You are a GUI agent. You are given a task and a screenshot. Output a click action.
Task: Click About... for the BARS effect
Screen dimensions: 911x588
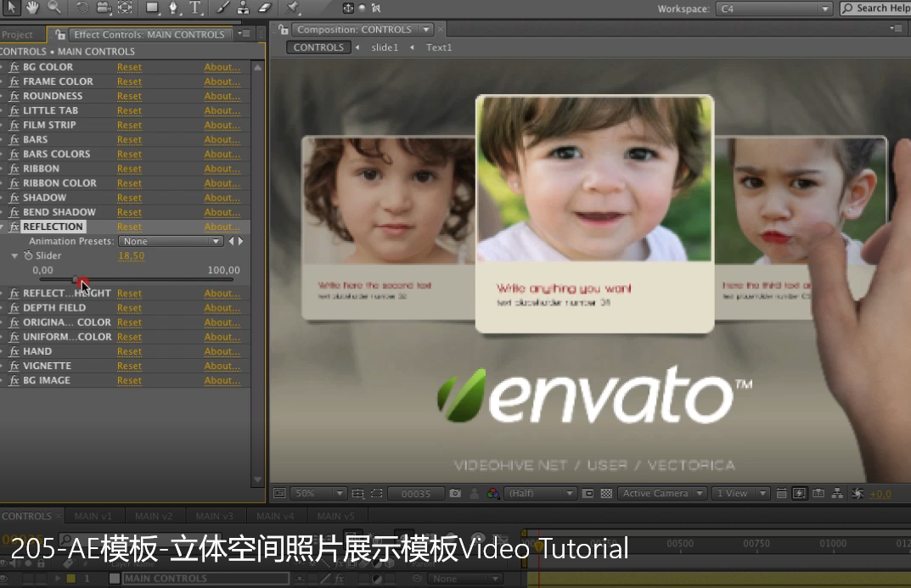222,140
